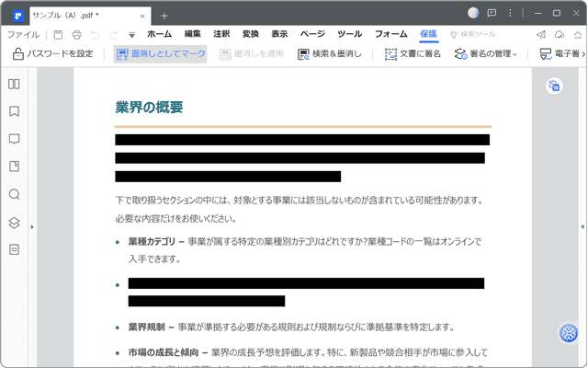
Task: Click the Save icon in quick toolbar
Action: 58,35
